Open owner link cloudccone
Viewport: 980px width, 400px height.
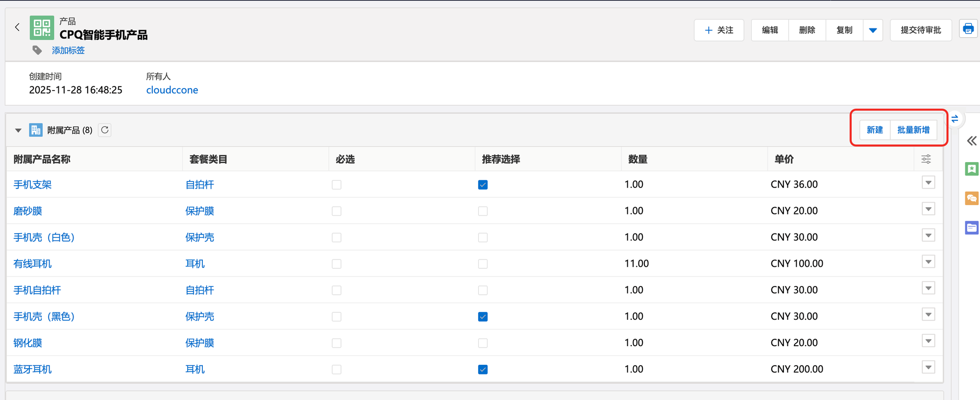(172, 90)
